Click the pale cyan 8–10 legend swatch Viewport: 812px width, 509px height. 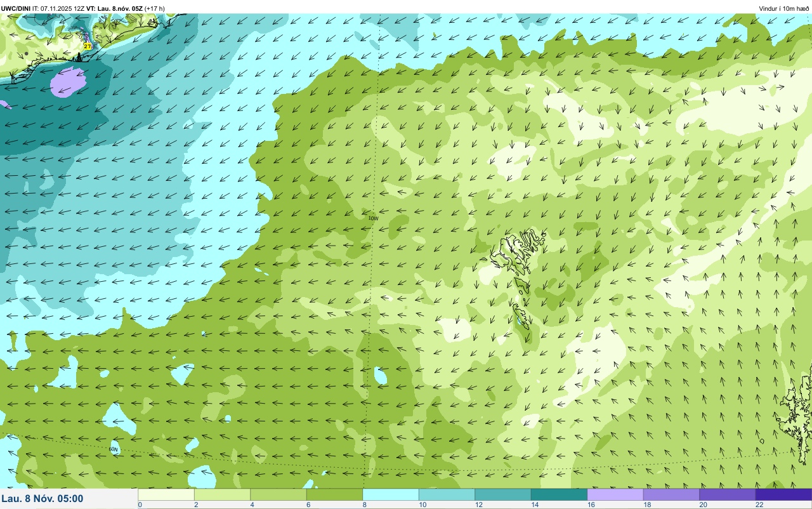(x=391, y=494)
